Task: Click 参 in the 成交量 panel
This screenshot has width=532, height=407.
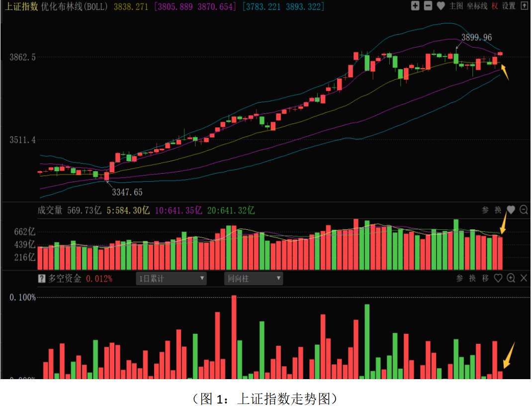Action: coord(485,210)
